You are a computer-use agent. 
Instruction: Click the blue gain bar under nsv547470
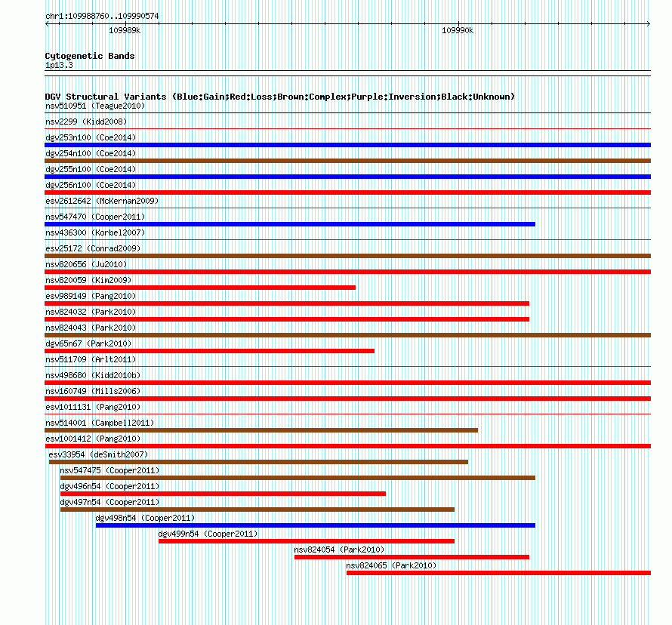click(x=290, y=224)
